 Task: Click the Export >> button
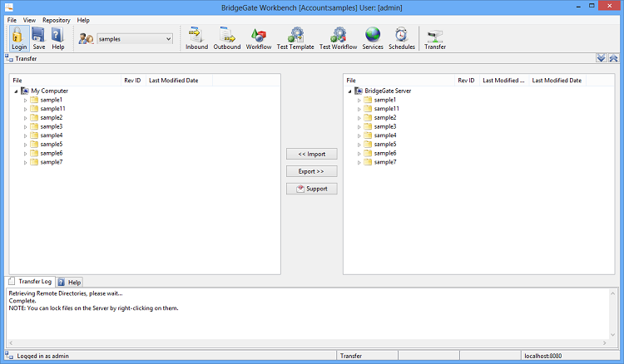(x=312, y=171)
